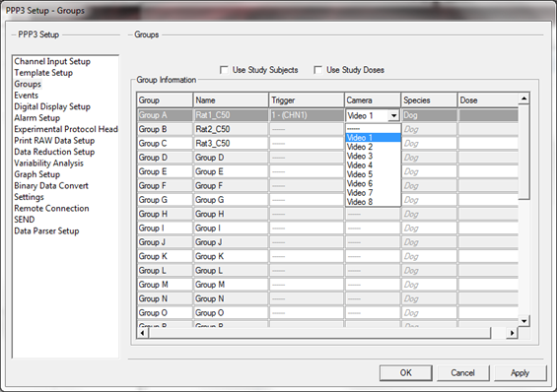Click the Species cell in Group L row

click(429, 270)
